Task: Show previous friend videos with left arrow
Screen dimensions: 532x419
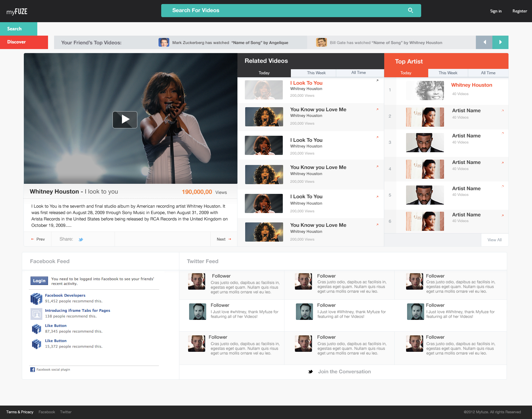Action: pos(484,42)
